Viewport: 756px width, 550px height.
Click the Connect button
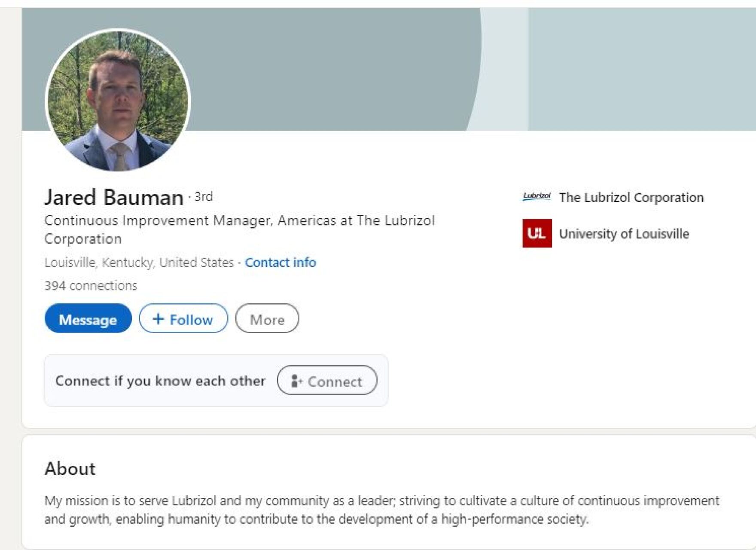(327, 380)
